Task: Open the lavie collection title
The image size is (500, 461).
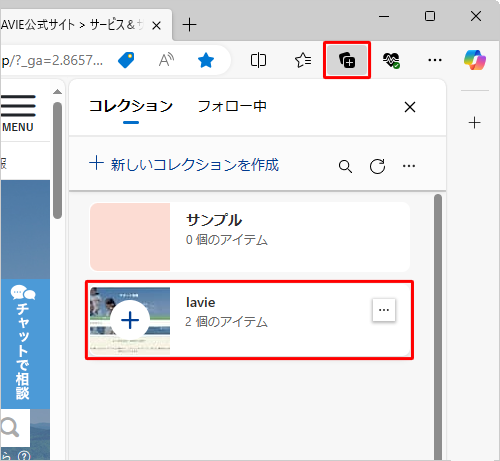Action: (200, 302)
